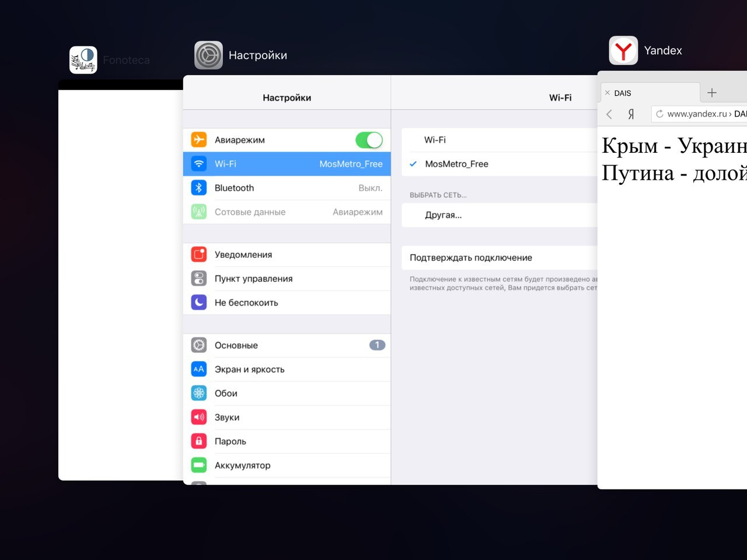The image size is (747, 560).
Task: Open General settings with badge
Action: (287, 345)
